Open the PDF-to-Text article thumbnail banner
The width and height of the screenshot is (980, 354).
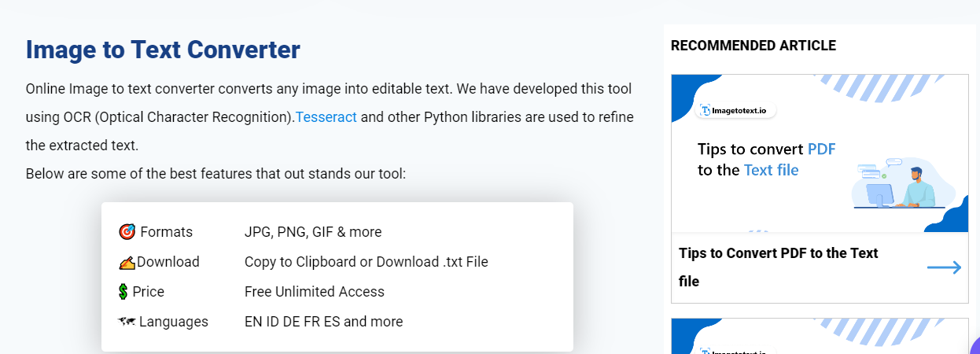[x=820, y=153]
